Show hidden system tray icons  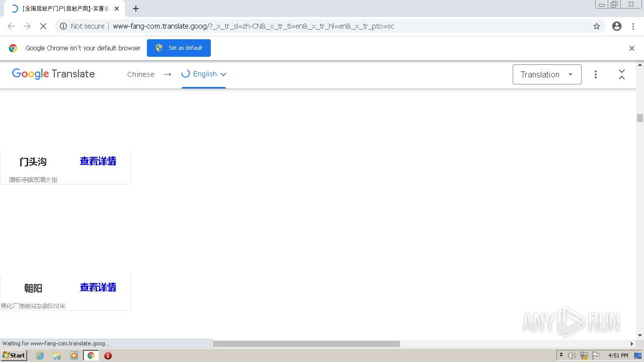click(x=561, y=355)
